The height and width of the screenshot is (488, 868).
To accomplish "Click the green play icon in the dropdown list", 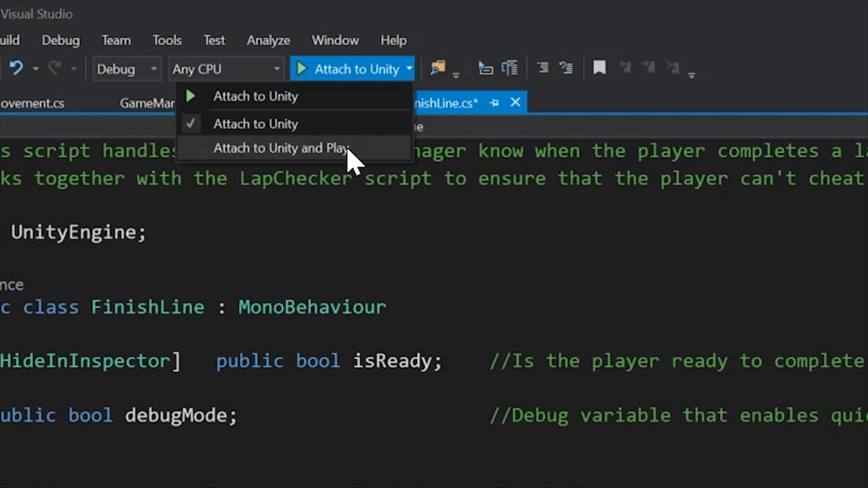I will 191,96.
